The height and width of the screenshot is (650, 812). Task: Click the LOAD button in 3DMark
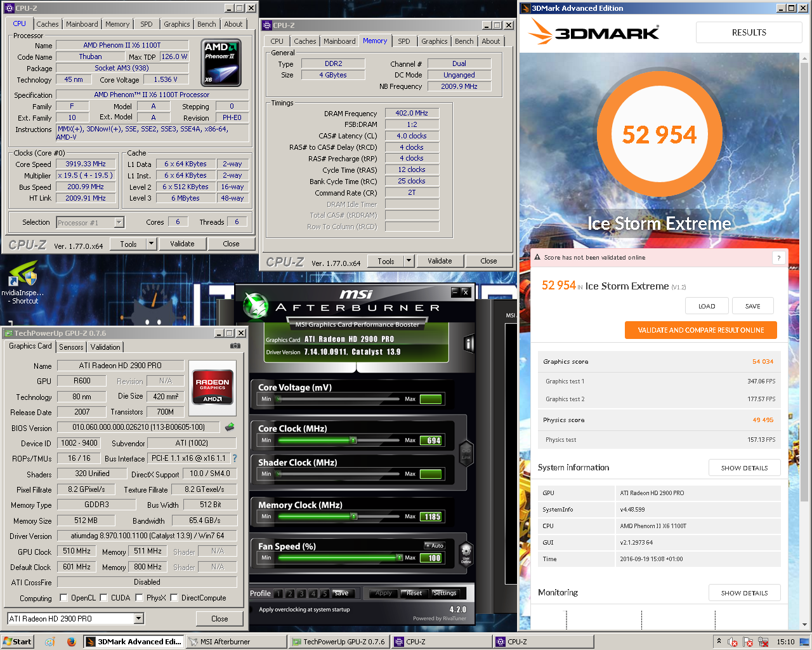(x=706, y=306)
